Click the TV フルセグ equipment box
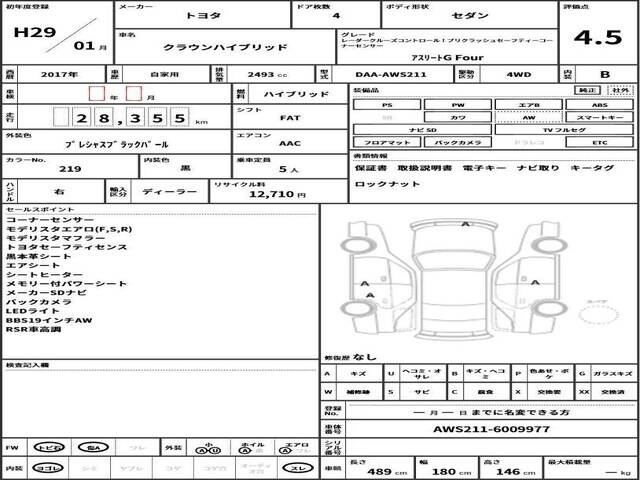640x480 pixels. point(563,130)
